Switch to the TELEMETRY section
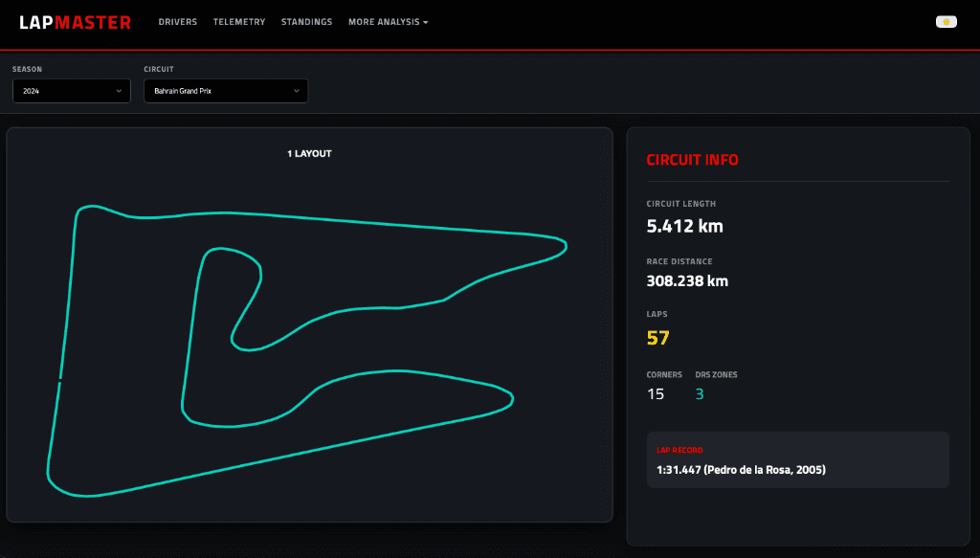The height and width of the screenshot is (558, 980). tap(239, 21)
